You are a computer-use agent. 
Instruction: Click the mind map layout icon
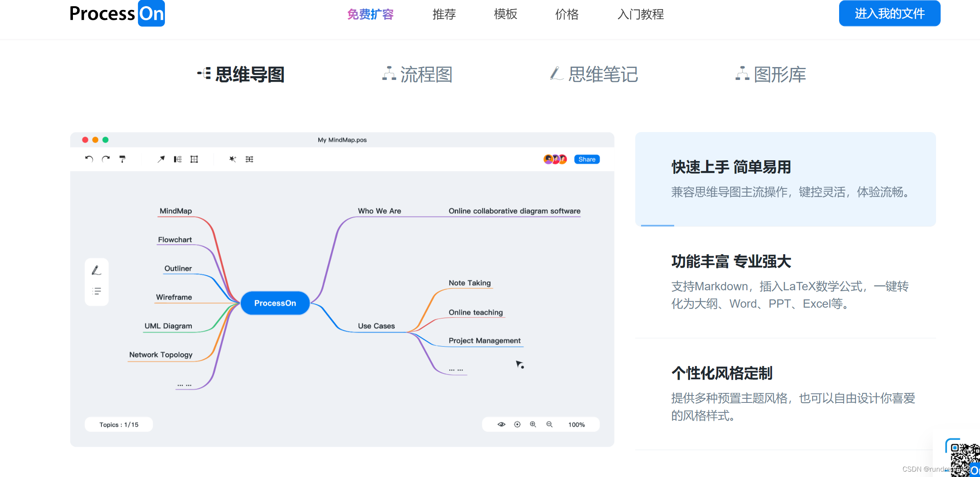tap(249, 159)
